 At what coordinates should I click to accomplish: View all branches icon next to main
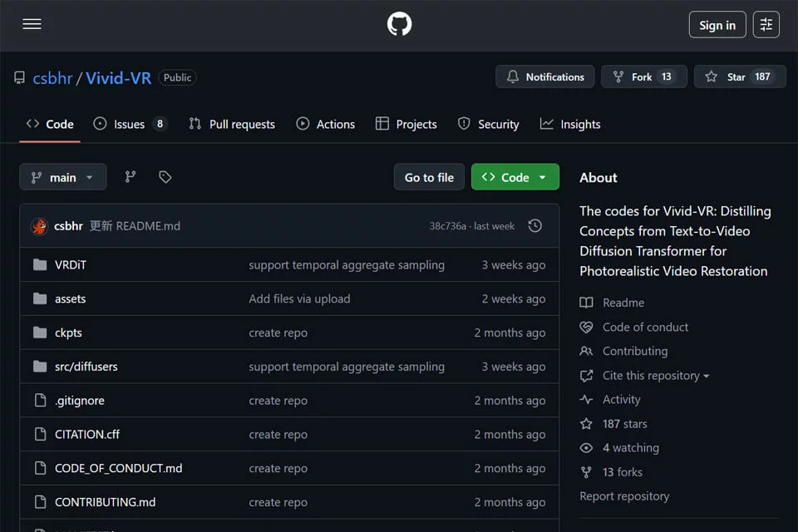point(131,177)
